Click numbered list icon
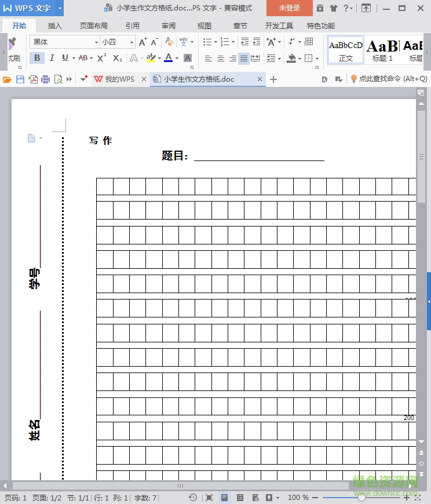The width and height of the screenshot is (431, 504). [x=225, y=42]
